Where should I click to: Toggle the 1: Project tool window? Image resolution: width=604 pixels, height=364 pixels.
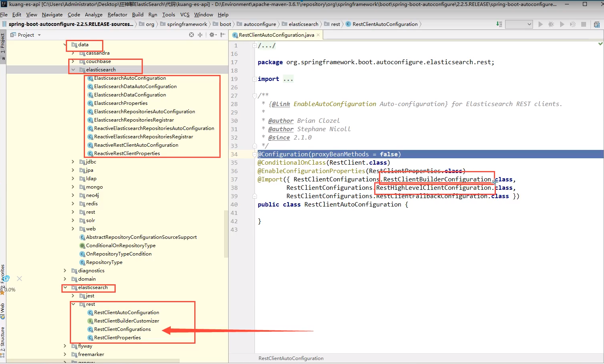tap(3, 43)
